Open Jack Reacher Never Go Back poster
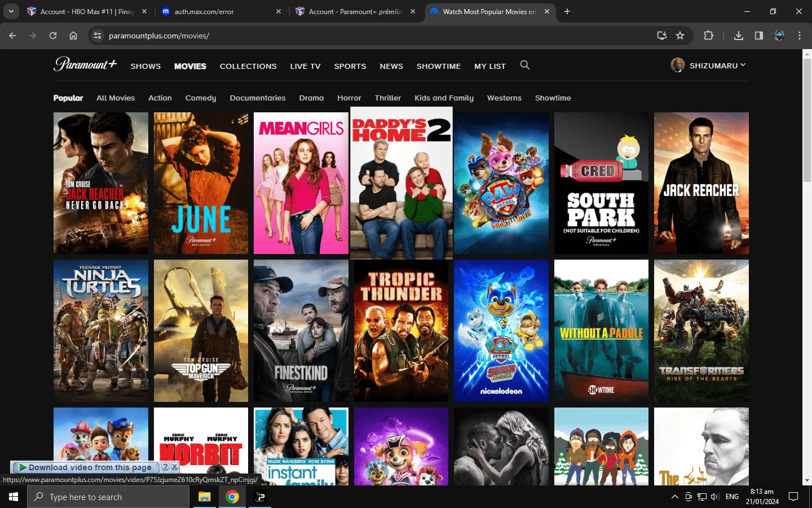Screen dimensions: 812x508 101,183
